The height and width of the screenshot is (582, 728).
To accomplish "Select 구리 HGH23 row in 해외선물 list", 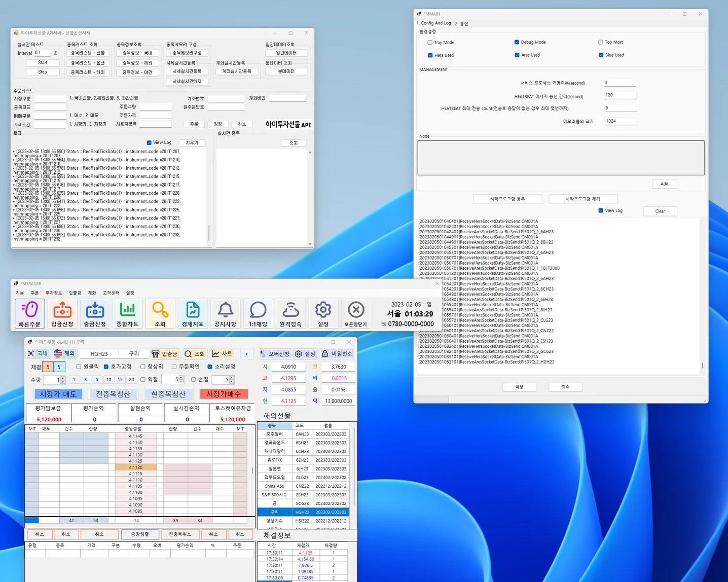I will (303, 512).
